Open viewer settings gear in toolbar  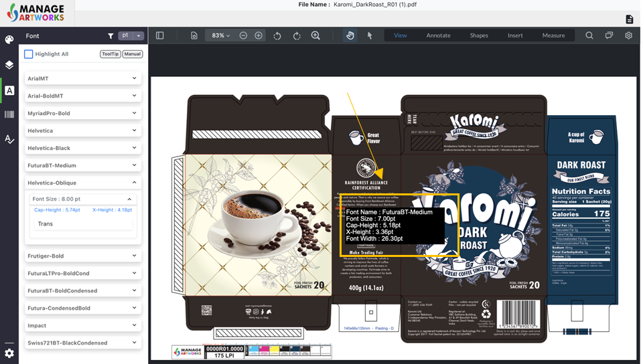(629, 35)
